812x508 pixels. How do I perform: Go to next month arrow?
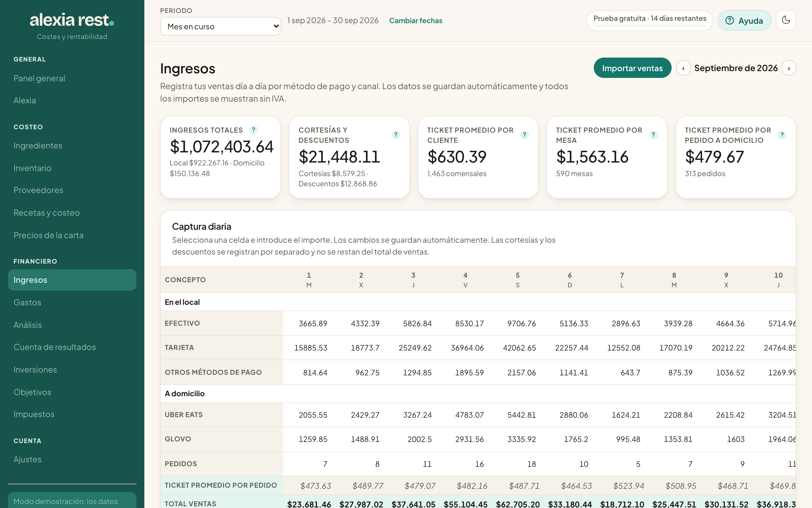789,68
